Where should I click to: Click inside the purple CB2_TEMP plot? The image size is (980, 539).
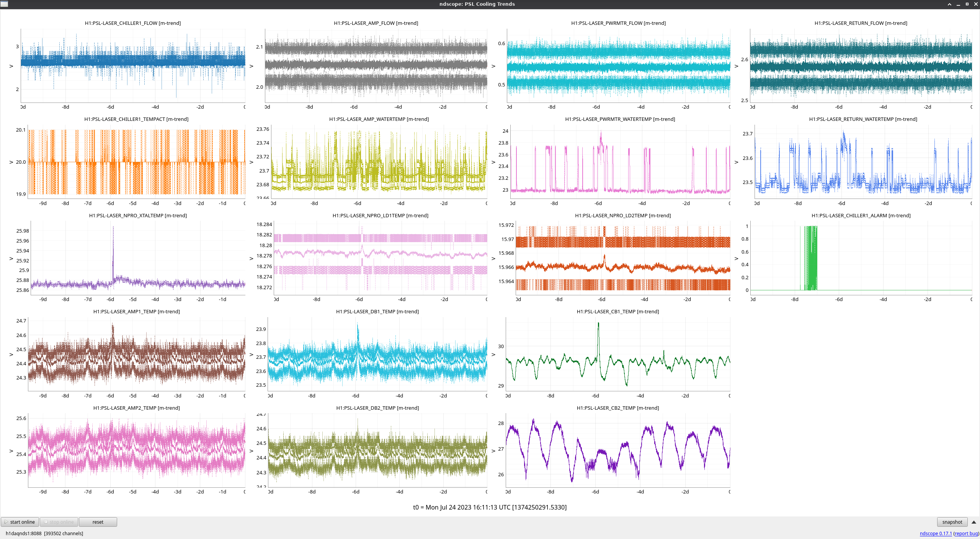[x=618, y=450]
